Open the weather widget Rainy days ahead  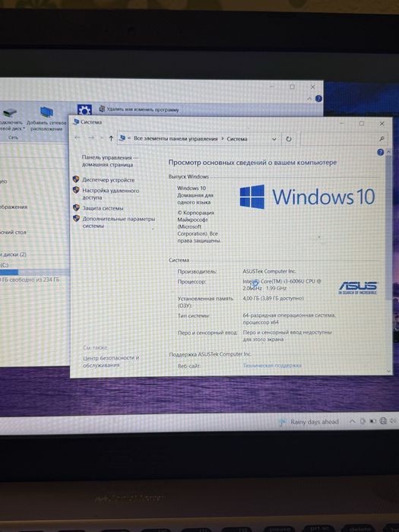click(309, 422)
